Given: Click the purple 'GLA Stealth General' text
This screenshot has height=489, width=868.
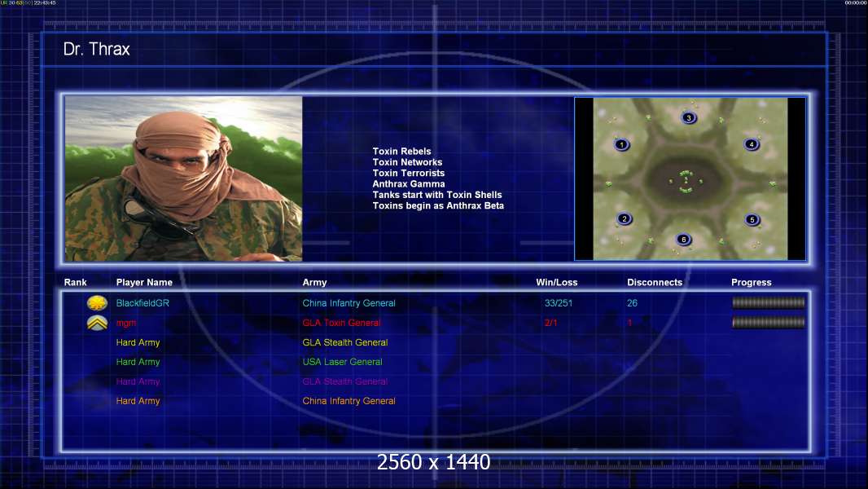Looking at the screenshot, I should pos(345,381).
